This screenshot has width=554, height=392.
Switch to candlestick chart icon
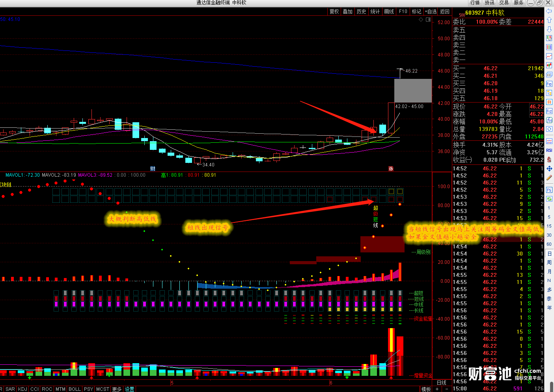(549, 65)
